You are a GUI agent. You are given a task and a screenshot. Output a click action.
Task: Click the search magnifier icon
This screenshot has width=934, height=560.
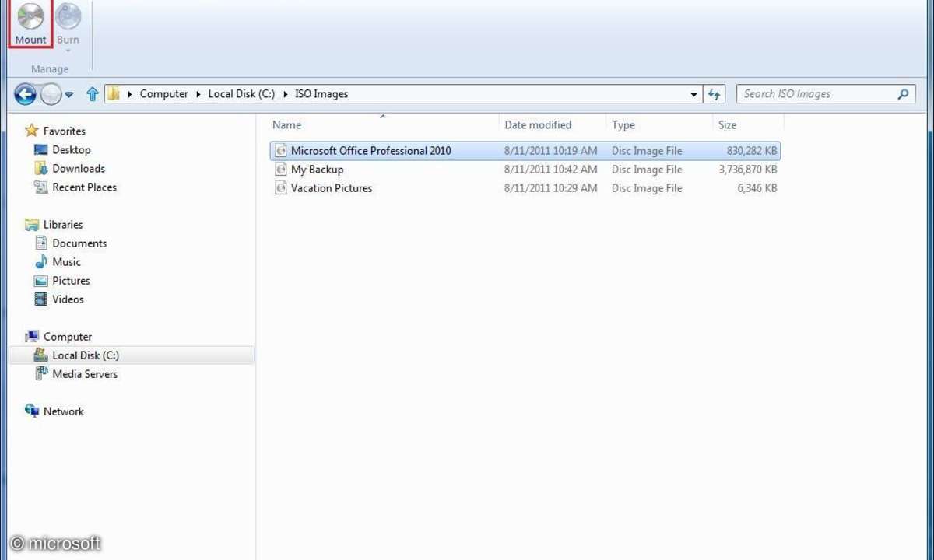[x=903, y=94]
